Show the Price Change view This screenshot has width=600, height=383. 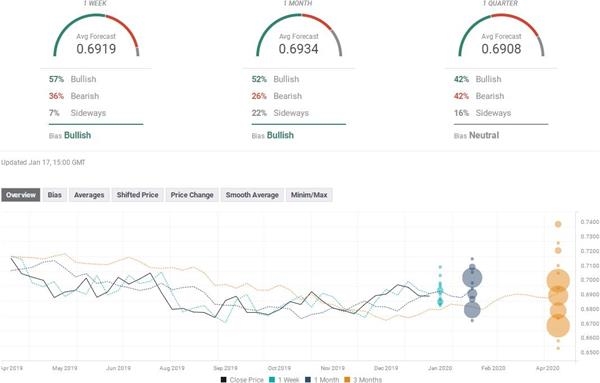[x=192, y=195]
